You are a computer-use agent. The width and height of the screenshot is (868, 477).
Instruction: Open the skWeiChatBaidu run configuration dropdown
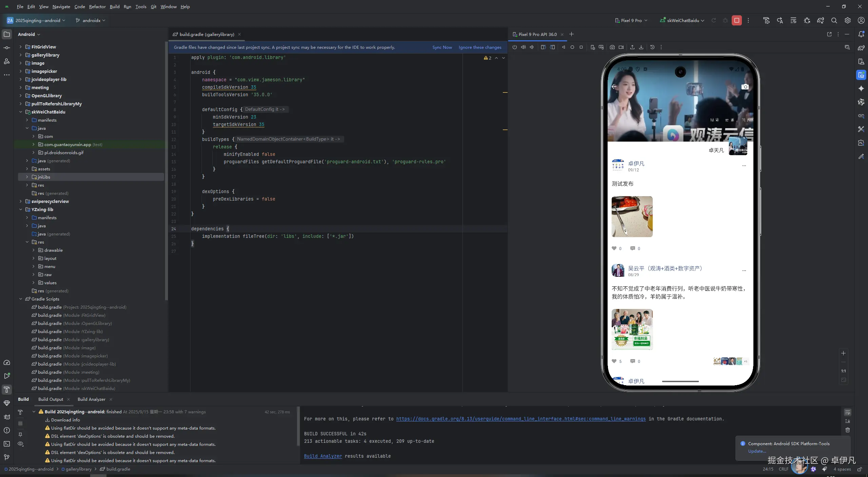682,20
